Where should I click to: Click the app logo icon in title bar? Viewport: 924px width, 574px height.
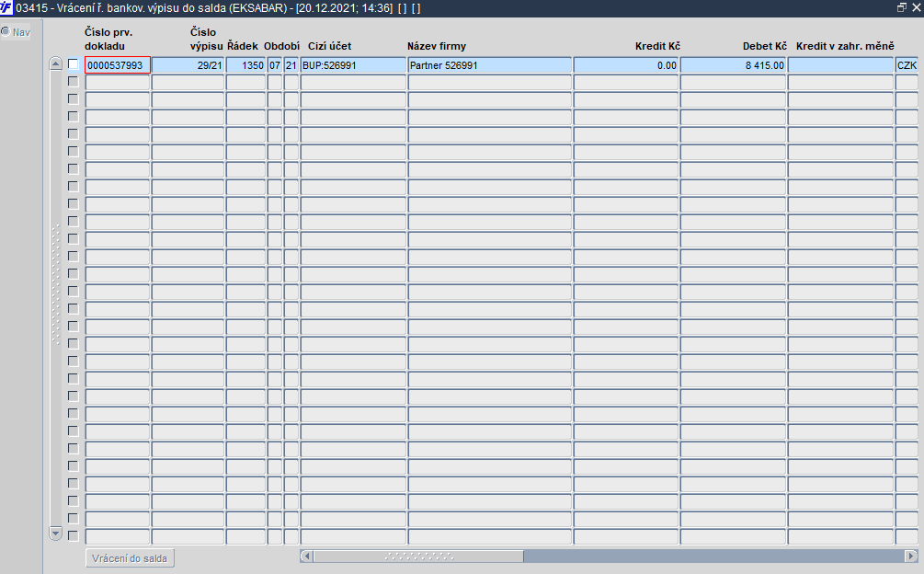coord(6,8)
